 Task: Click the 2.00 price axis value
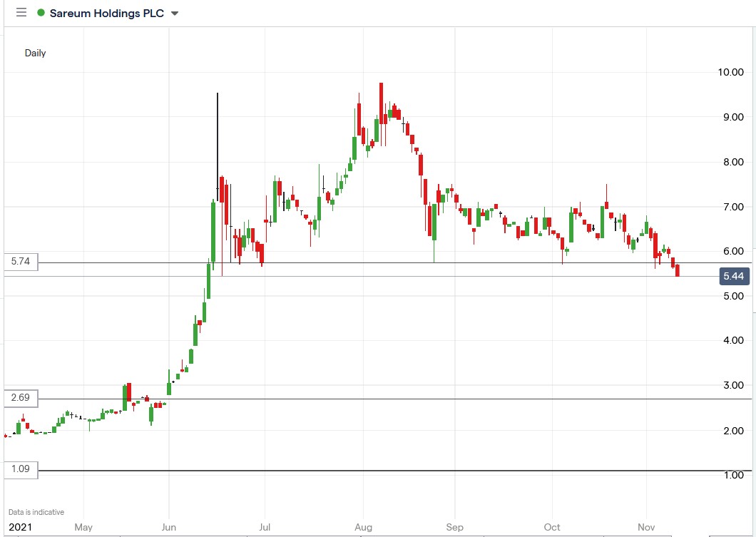733,431
